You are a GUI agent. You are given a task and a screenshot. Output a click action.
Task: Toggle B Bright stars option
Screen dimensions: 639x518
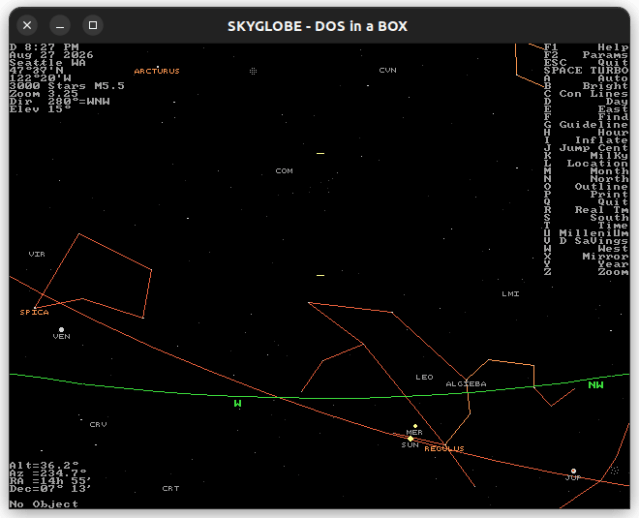(586, 86)
